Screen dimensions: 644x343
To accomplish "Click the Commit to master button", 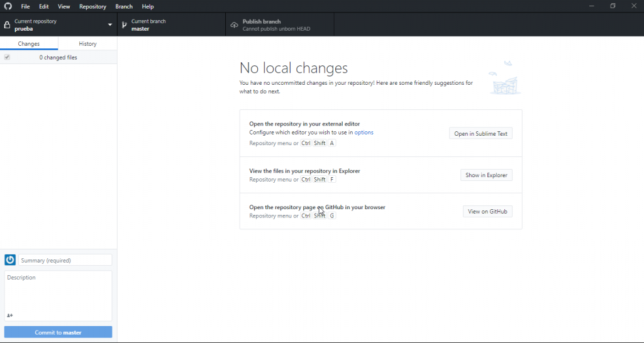I will click(x=58, y=332).
